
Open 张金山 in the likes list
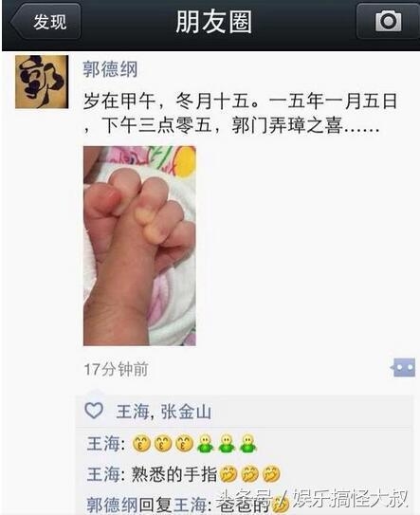(x=186, y=412)
